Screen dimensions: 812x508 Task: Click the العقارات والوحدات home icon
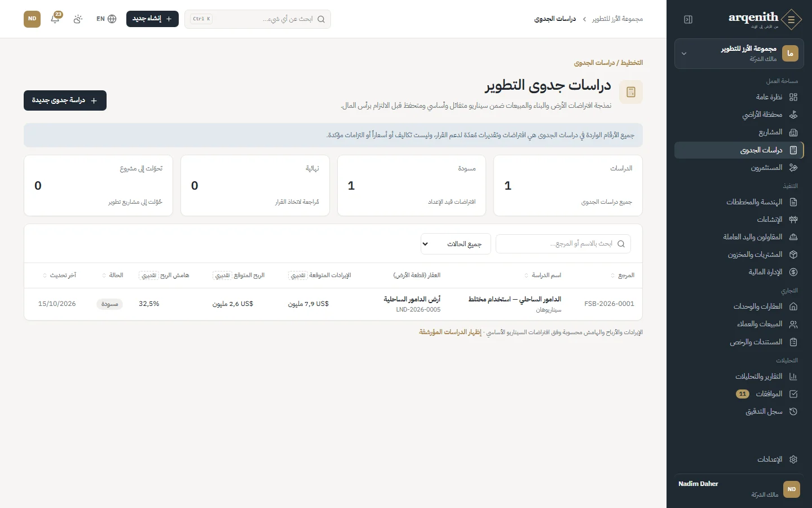(x=793, y=306)
